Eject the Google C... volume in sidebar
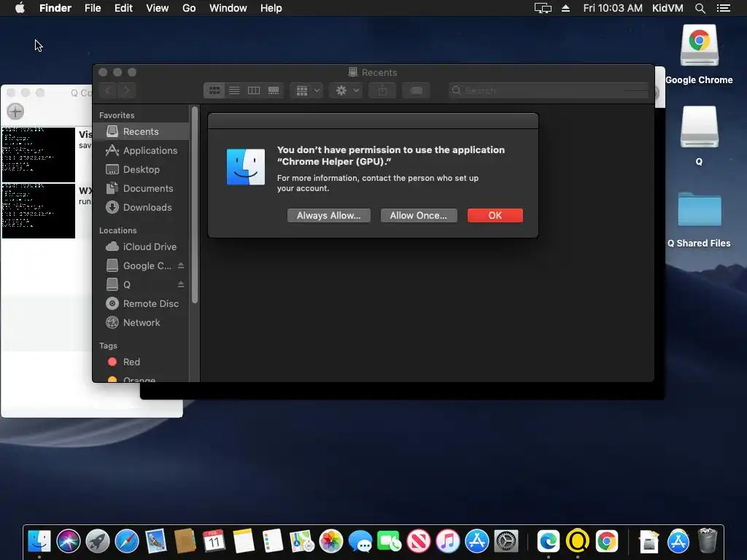Viewport: 747px width, 560px height. tap(181, 265)
